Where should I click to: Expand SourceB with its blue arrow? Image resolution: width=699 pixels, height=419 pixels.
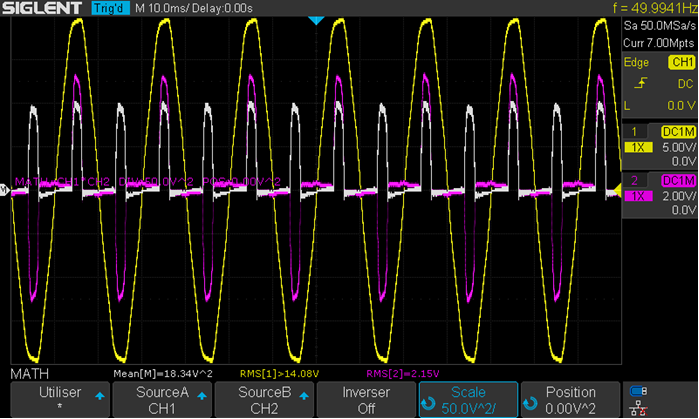coord(304,396)
